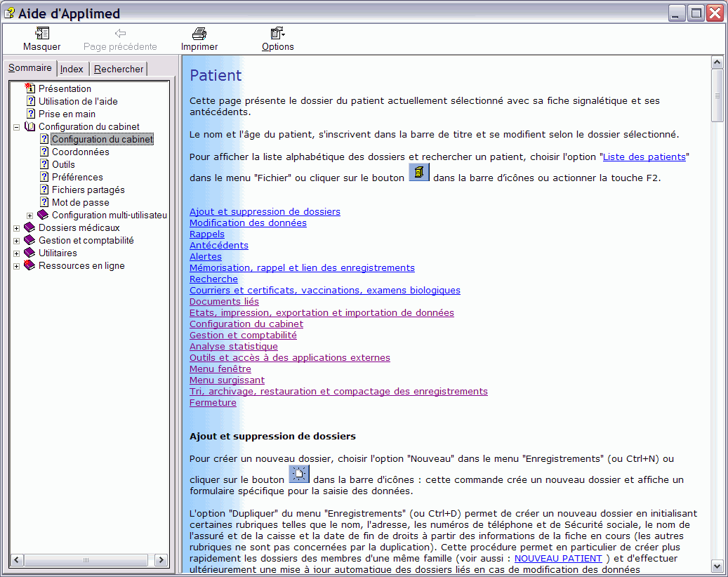728x577 pixels.
Task: Select the highlighted Configuration du cabinet topic
Action: (x=102, y=139)
